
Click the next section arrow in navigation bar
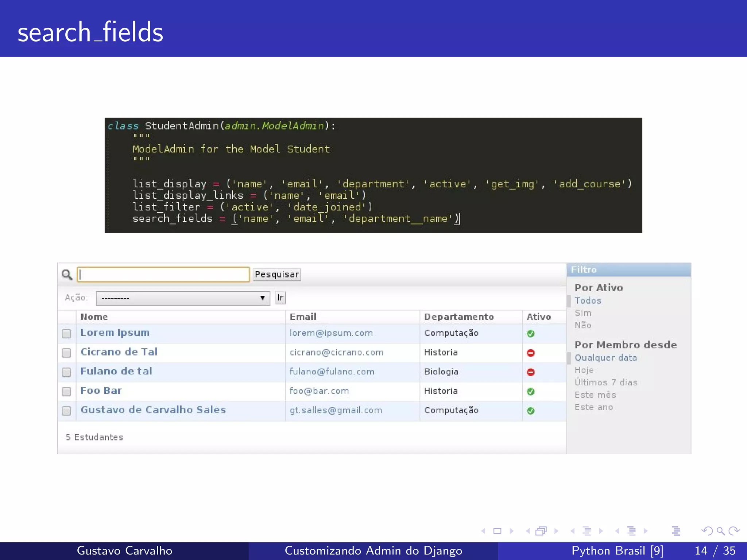(x=645, y=531)
